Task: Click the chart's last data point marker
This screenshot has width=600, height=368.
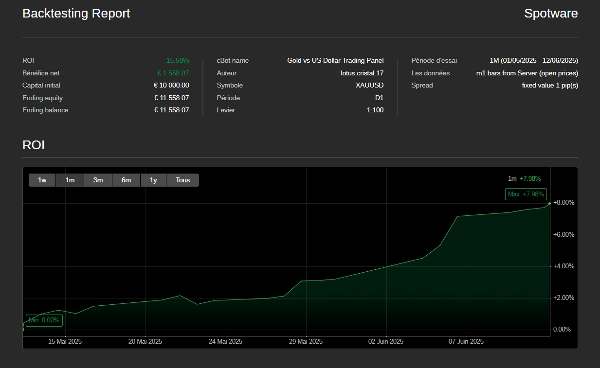Action: coord(550,204)
